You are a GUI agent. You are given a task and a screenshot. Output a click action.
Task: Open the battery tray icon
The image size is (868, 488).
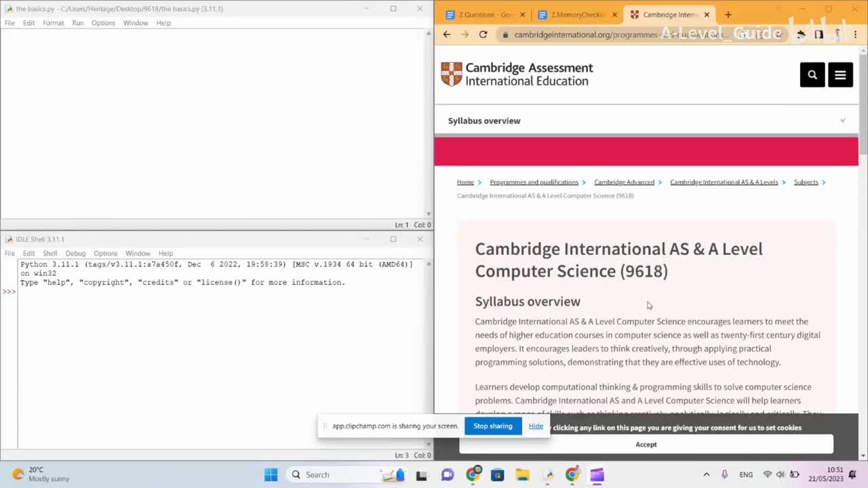(794, 474)
